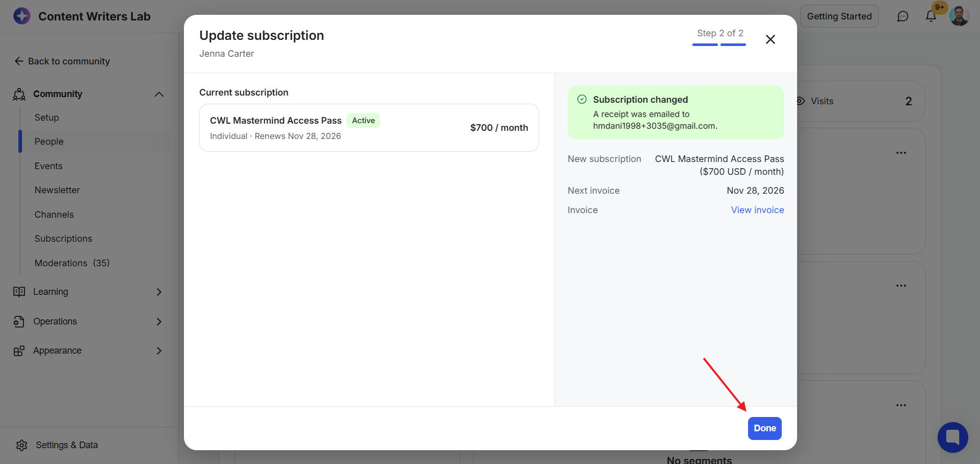This screenshot has height=464, width=980.
Task: Open Newsletter in the sidebar
Action: 95,190
